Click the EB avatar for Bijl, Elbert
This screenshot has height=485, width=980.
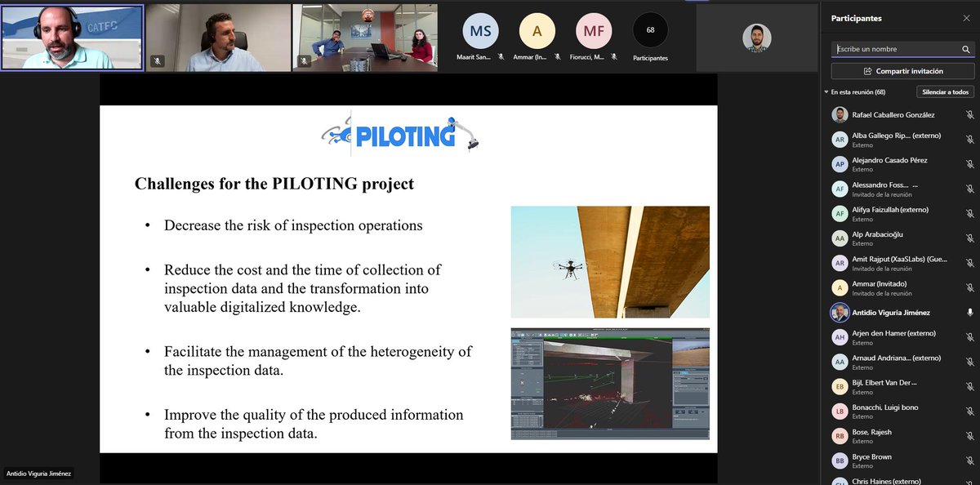coord(840,386)
